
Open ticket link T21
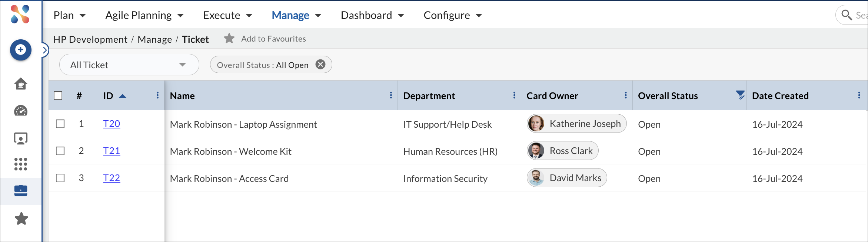[112, 151]
